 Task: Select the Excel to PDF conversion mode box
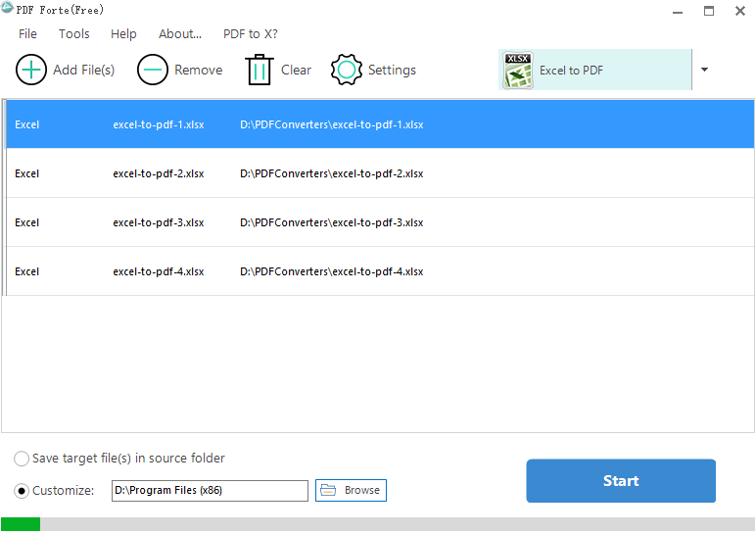pyautogui.click(x=595, y=70)
